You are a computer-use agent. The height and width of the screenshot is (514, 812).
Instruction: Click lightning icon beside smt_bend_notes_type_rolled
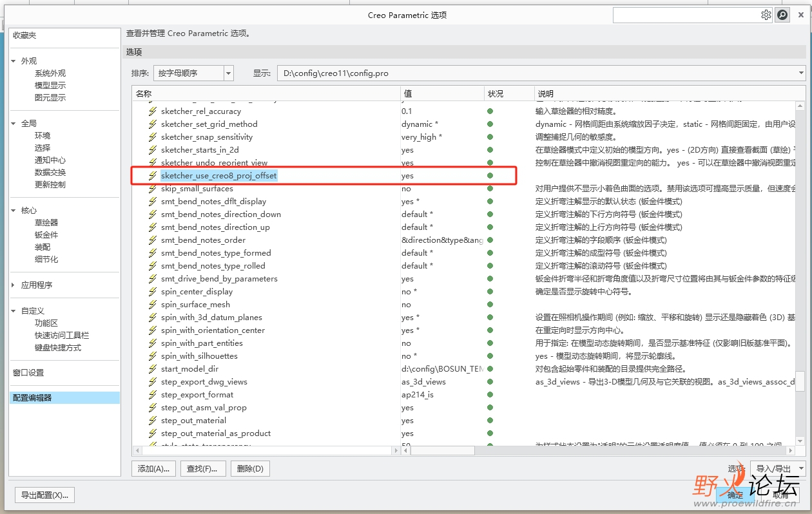coord(153,266)
